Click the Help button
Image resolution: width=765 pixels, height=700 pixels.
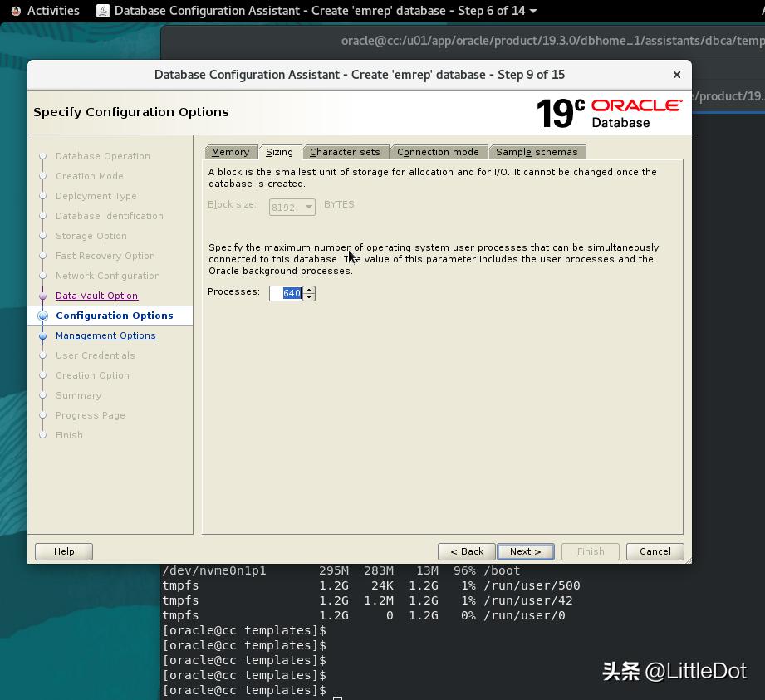(64, 551)
